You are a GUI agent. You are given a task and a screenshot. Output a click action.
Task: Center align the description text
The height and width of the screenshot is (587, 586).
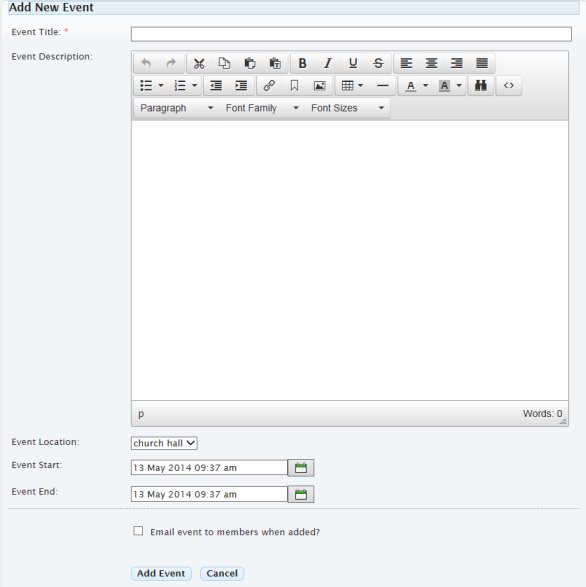click(x=431, y=63)
